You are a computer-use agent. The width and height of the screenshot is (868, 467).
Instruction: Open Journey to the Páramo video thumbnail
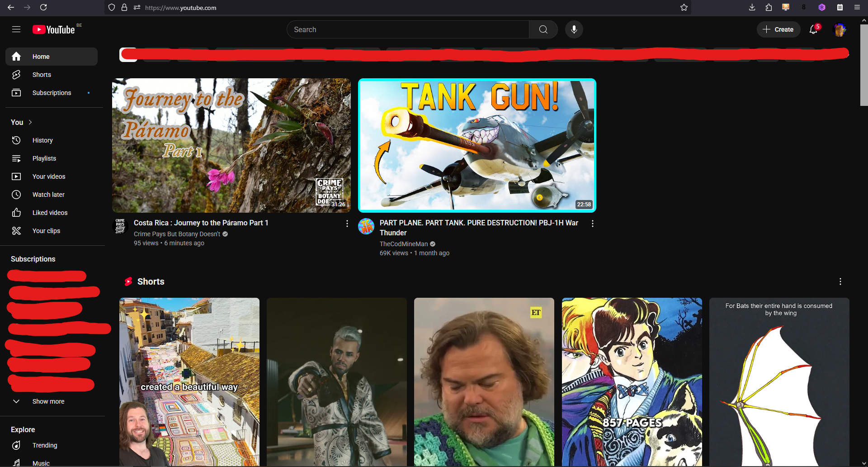click(x=231, y=145)
